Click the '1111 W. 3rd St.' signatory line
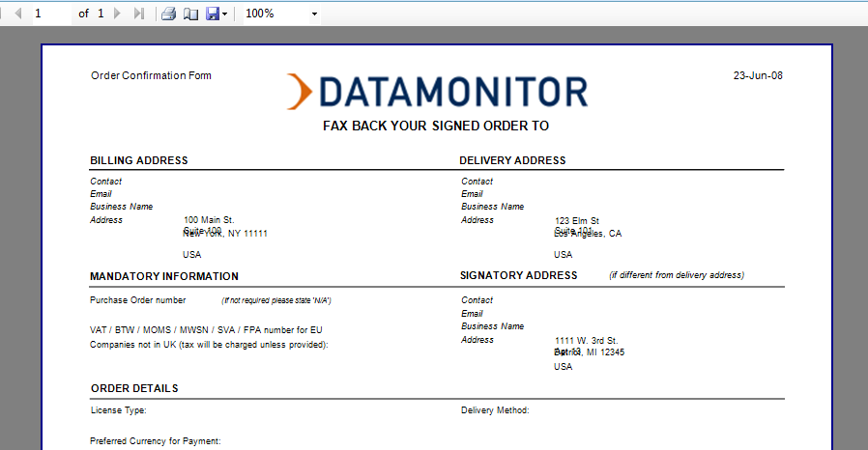The height and width of the screenshot is (450, 868). click(x=586, y=341)
